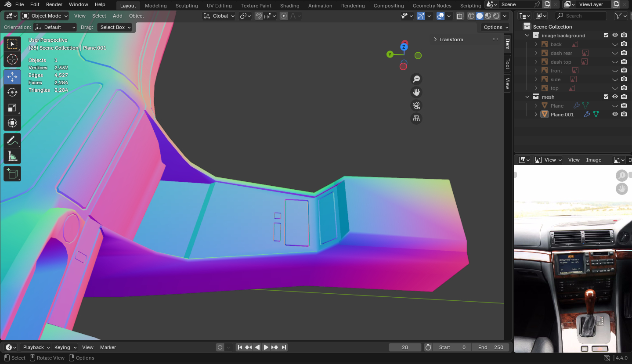Open the Item sidebar tab
632x364 pixels.
tap(507, 43)
